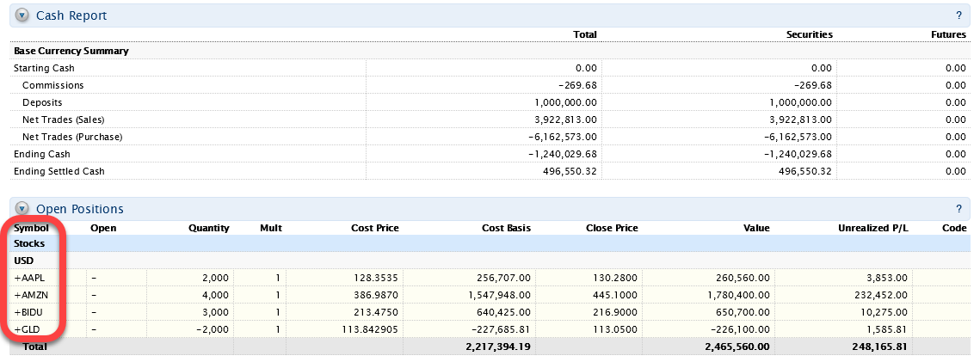Collapse the Open Positions section arrow
This screenshot has height=362, width=980.
[x=22, y=209]
